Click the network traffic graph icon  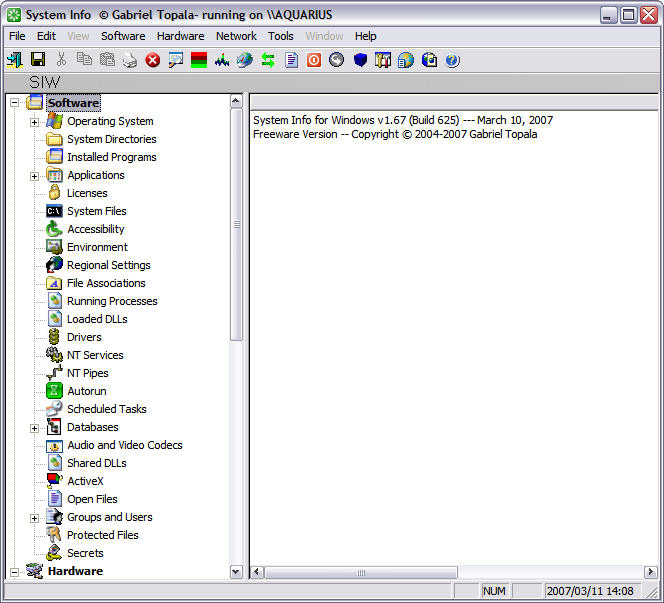(222, 60)
